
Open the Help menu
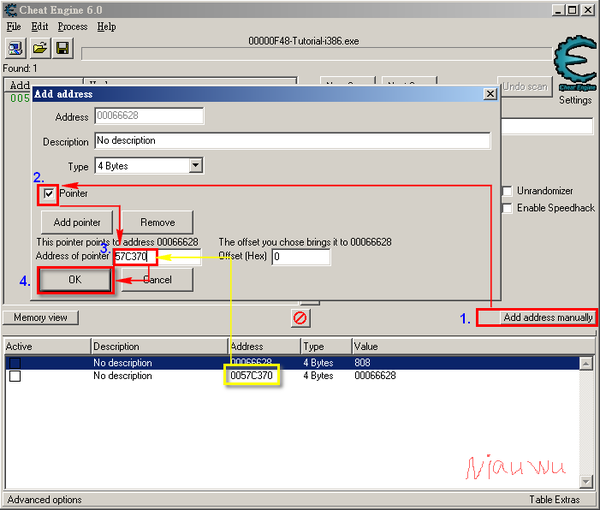pos(106,27)
